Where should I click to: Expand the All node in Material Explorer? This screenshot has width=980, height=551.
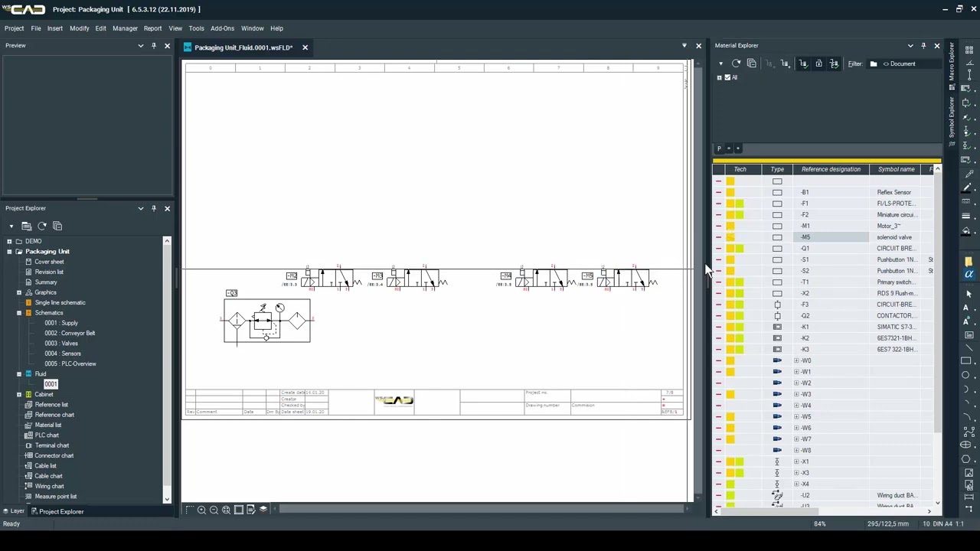click(x=719, y=77)
